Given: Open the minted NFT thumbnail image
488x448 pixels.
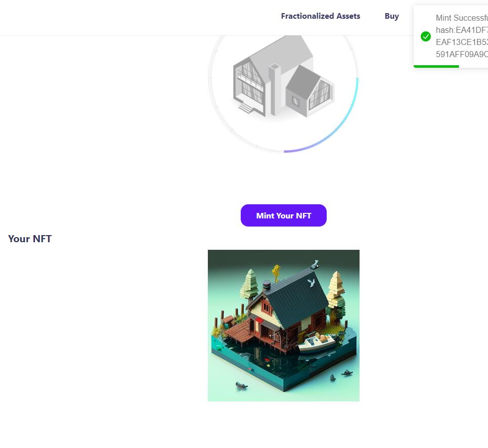Looking at the screenshot, I should (x=283, y=326).
